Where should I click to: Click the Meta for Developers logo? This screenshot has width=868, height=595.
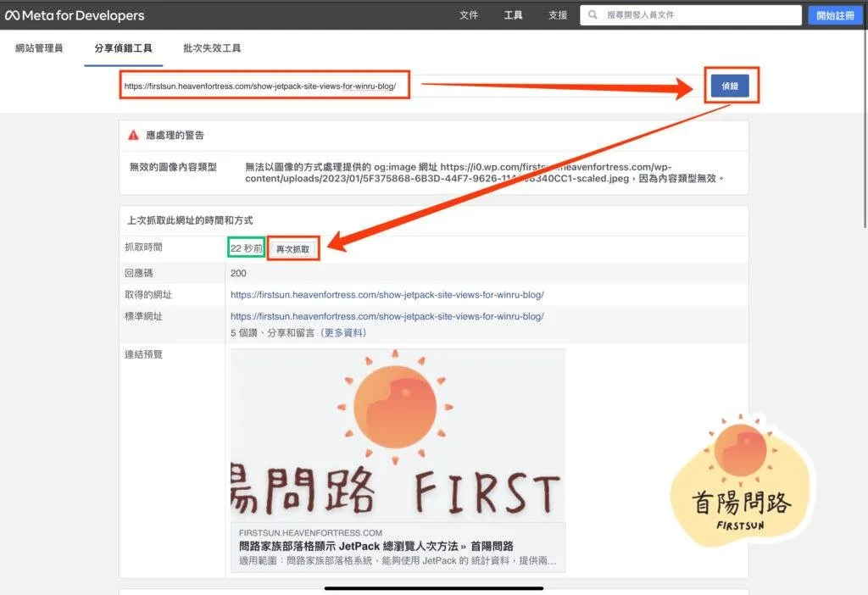tap(77, 15)
